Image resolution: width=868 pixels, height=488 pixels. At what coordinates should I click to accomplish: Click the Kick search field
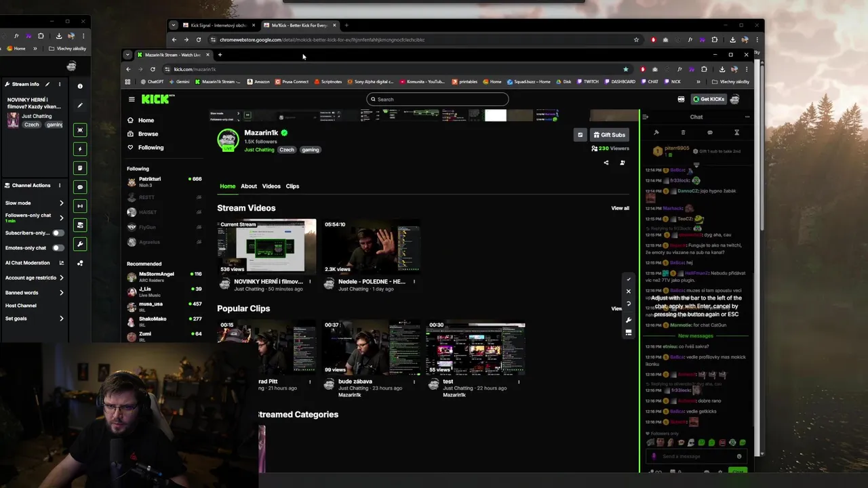[x=437, y=99]
